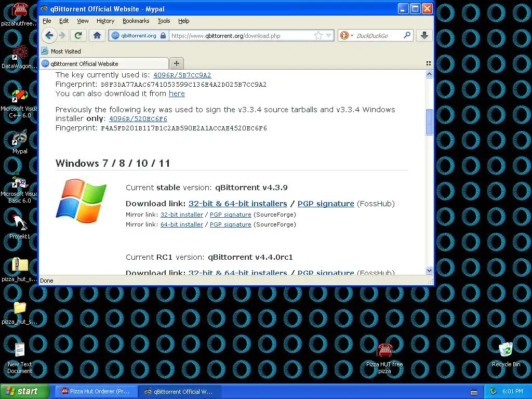The height and width of the screenshot is (399, 532).
Task: Open the DuckDuckGo search engine selector
Action: coord(347,36)
